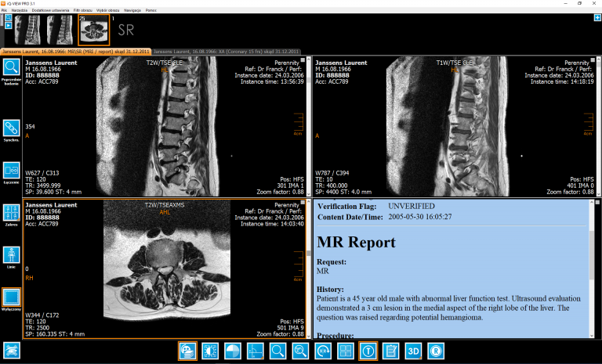Toggle the Łączenie linking button
This screenshot has height=364, width=602.
click(x=12, y=170)
